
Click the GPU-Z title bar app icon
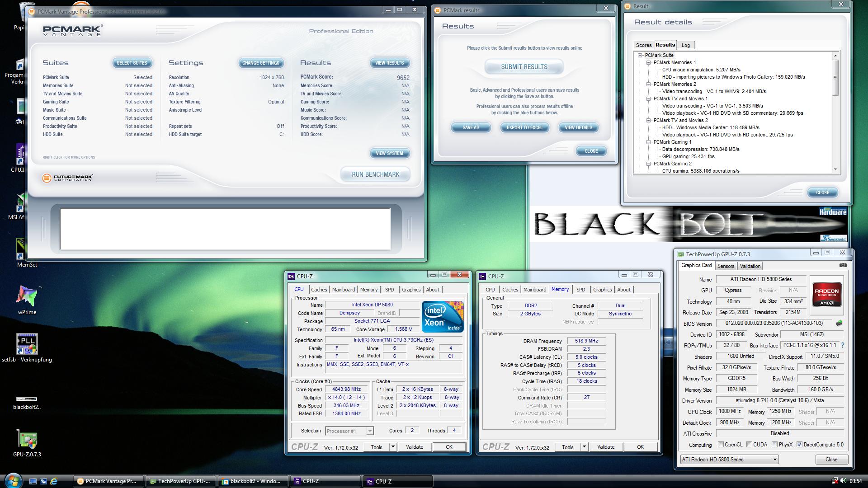(681, 254)
